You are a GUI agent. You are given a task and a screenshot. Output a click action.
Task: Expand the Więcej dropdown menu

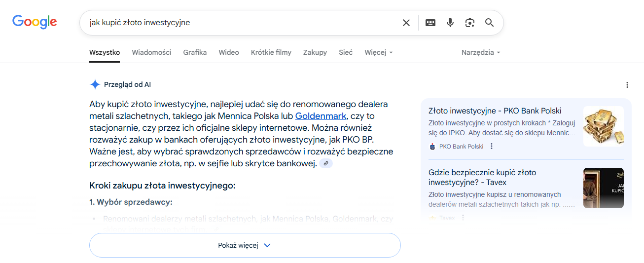click(379, 52)
